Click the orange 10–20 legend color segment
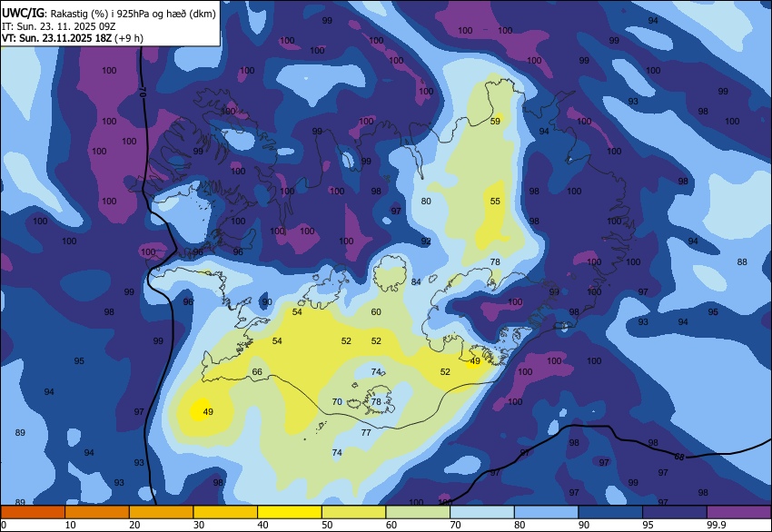The height and width of the screenshot is (532, 772). coord(97,512)
